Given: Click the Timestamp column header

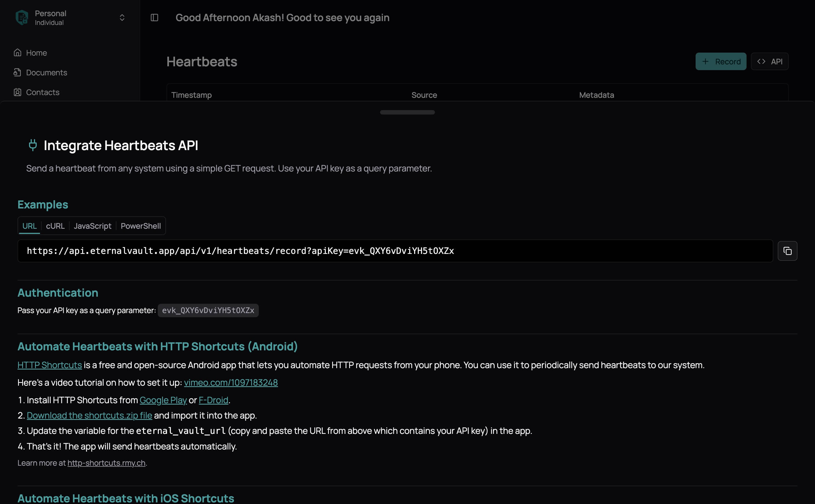Looking at the screenshot, I should [191, 95].
